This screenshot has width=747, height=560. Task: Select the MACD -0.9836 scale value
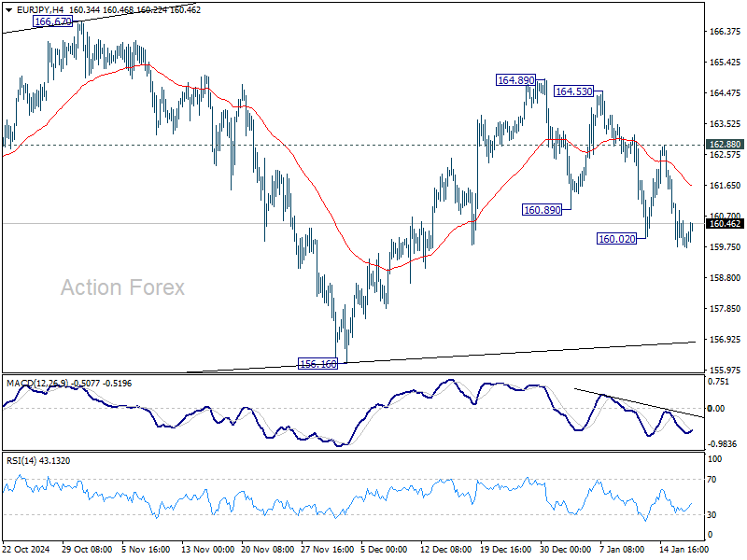coord(722,444)
